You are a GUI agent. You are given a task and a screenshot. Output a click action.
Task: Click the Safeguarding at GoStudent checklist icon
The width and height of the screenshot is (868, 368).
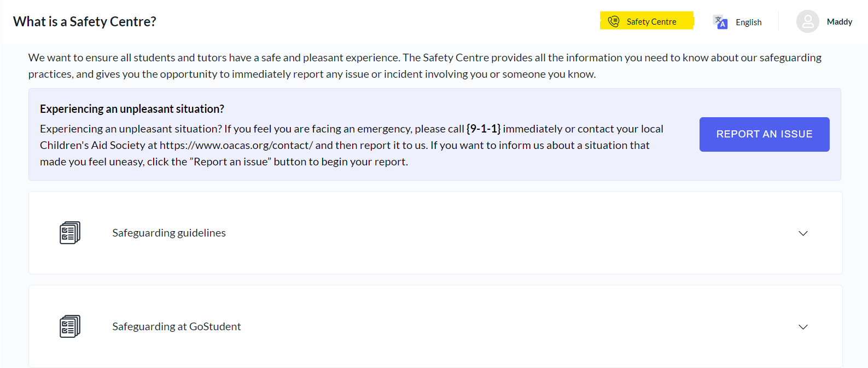tap(70, 326)
